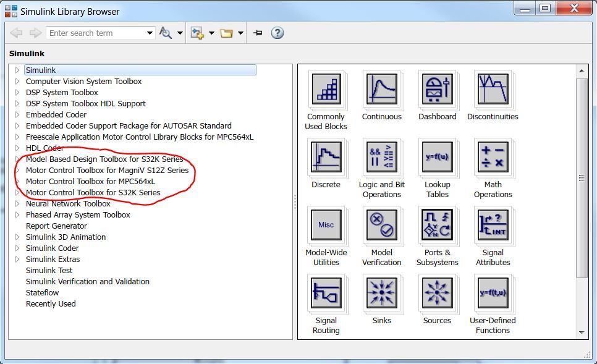Expand the Simulink 3D Animation node

tap(17, 237)
